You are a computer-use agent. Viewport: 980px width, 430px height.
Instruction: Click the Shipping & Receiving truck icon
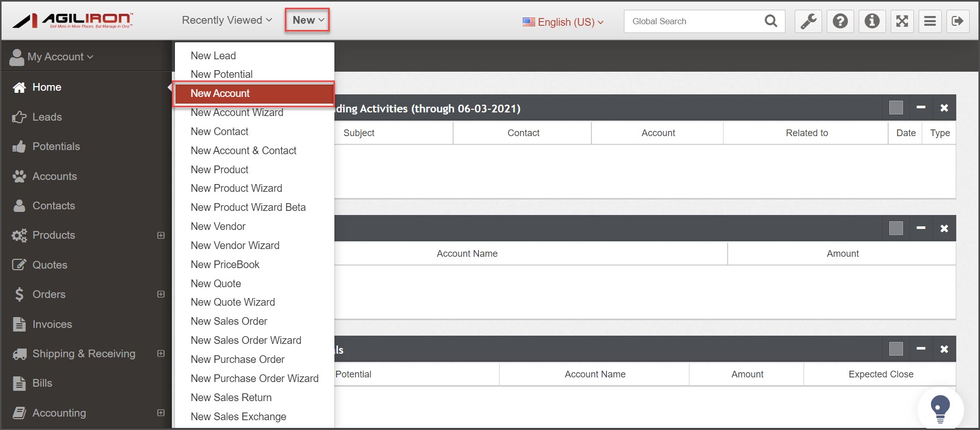pyautogui.click(x=19, y=354)
